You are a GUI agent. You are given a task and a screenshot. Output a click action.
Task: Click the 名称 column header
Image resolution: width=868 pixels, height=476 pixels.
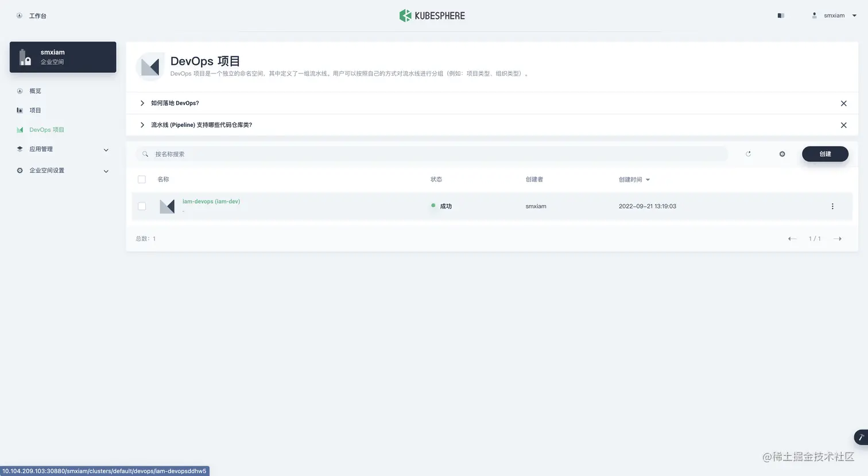[163, 180]
